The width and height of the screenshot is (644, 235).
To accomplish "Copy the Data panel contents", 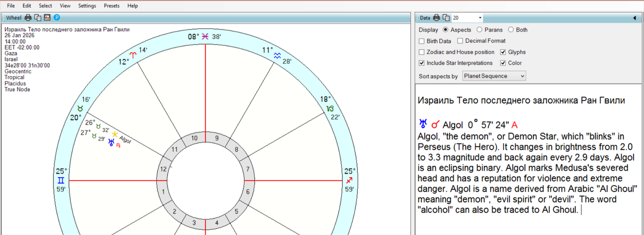I will tap(446, 18).
